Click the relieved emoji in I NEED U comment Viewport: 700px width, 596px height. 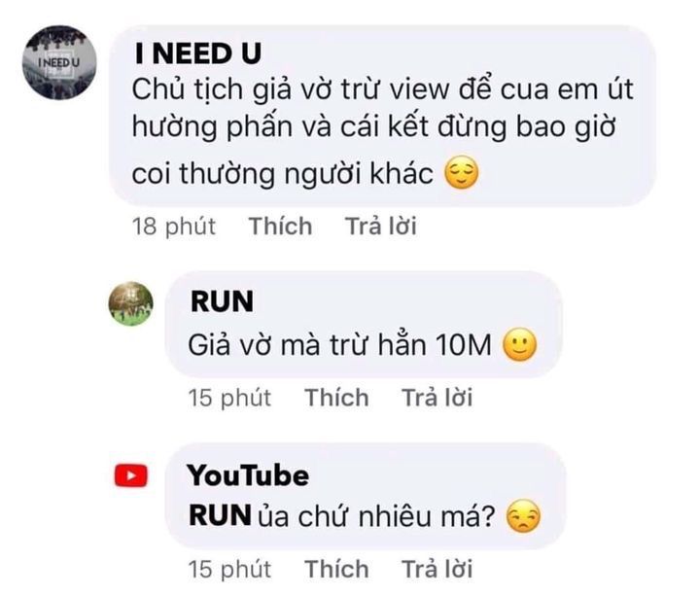coord(462,173)
